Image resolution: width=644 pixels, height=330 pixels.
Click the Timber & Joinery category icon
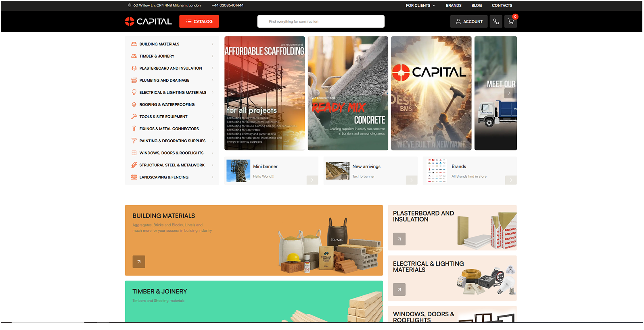point(134,56)
